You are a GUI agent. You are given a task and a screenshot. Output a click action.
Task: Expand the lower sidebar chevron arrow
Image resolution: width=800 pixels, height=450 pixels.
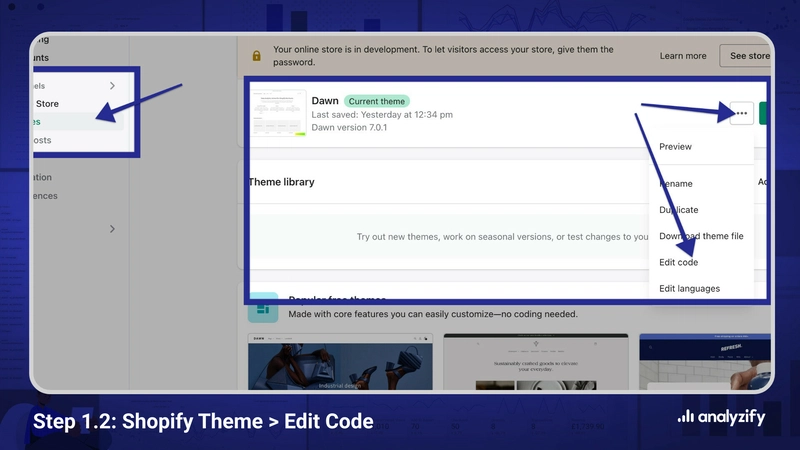point(112,229)
